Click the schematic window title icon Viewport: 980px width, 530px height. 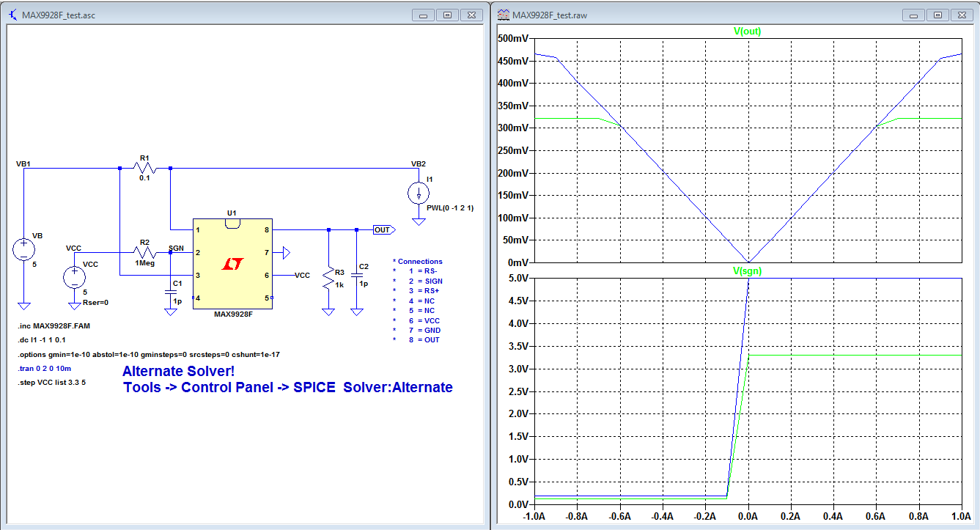coord(14,15)
